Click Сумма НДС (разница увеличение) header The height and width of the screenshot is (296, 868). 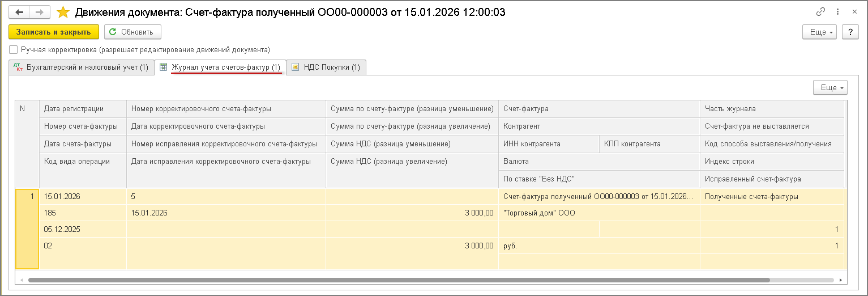(x=412, y=170)
